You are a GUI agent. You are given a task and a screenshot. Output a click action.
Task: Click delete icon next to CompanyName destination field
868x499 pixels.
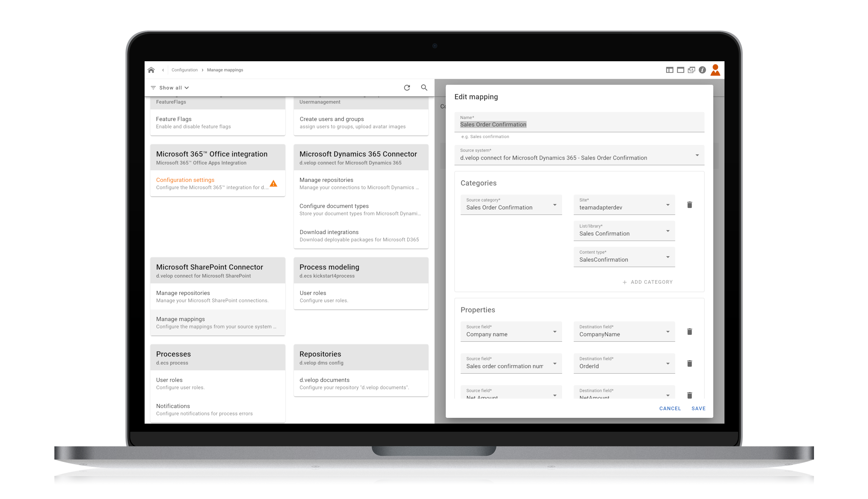pos(689,332)
